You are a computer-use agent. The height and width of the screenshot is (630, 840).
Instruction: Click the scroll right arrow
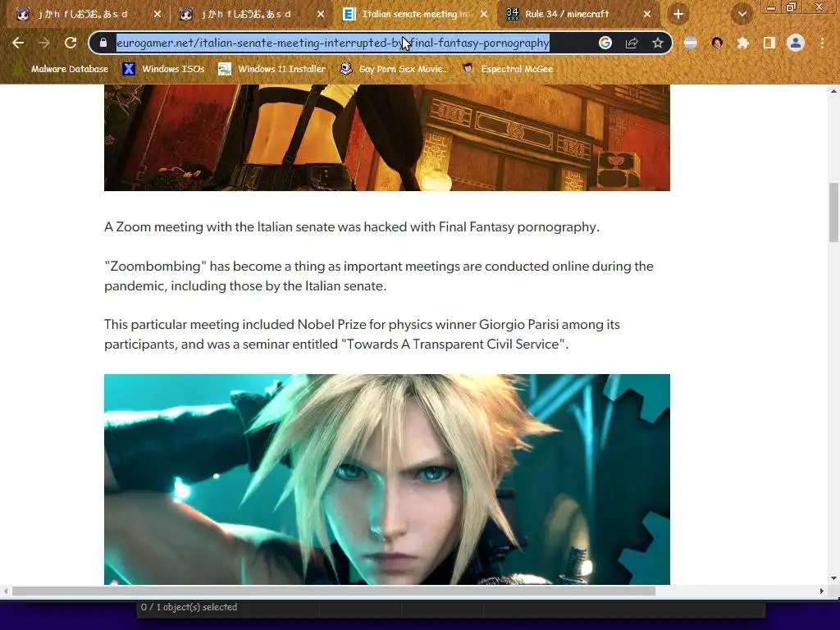click(x=822, y=591)
